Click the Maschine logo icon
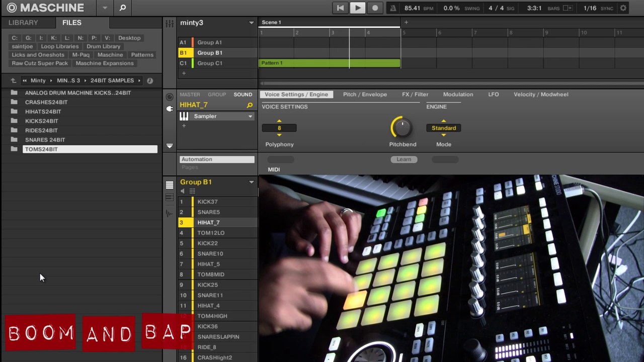The image size is (644, 362). click(12, 8)
